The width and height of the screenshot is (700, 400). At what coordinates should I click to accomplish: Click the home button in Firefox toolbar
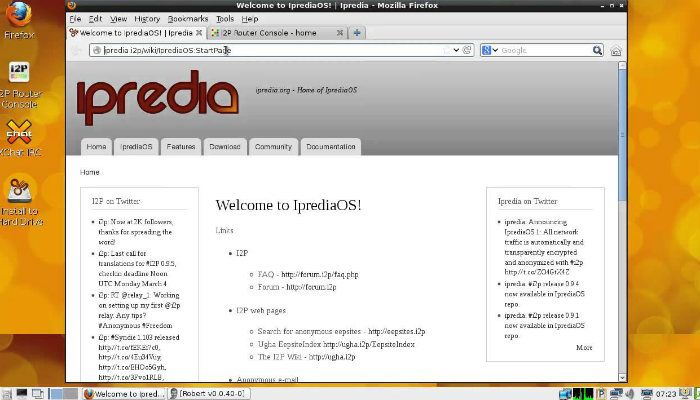click(x=616, y=50)
